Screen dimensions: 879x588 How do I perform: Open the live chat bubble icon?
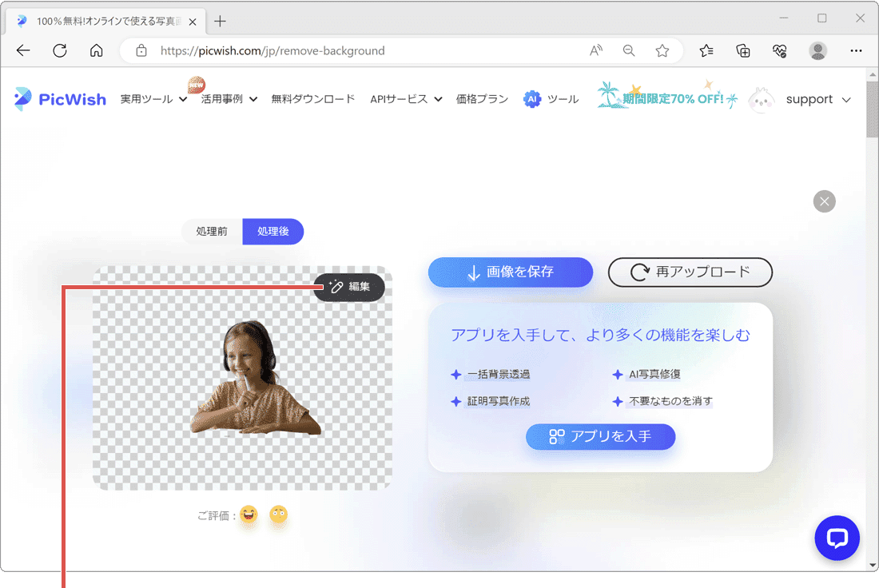837,538
